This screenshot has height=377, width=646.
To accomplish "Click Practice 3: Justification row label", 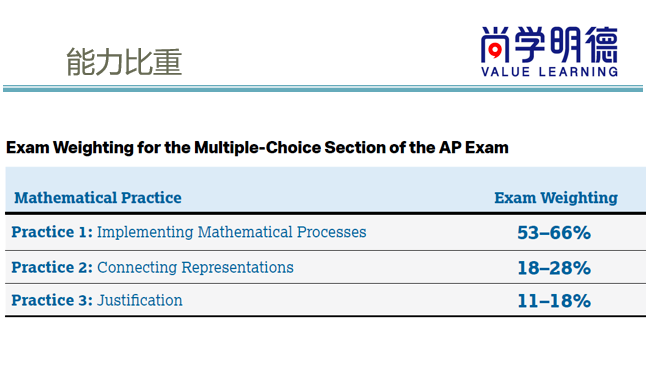I will (x=97, y=300).
